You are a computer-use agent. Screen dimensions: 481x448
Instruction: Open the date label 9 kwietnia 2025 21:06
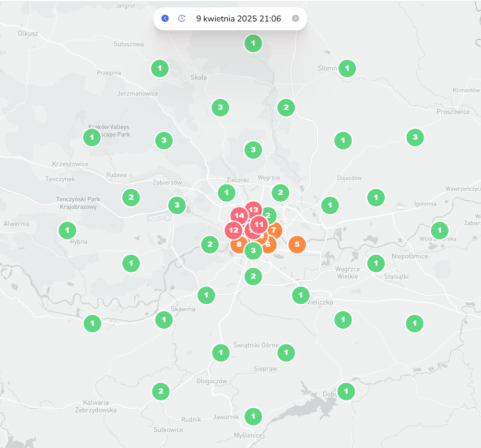[239, 19]
